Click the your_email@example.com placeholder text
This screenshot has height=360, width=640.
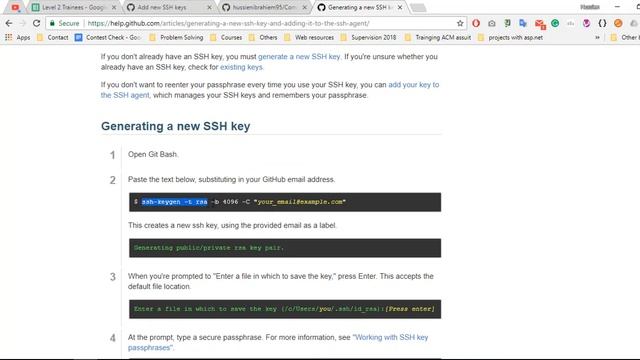point(300,202)
